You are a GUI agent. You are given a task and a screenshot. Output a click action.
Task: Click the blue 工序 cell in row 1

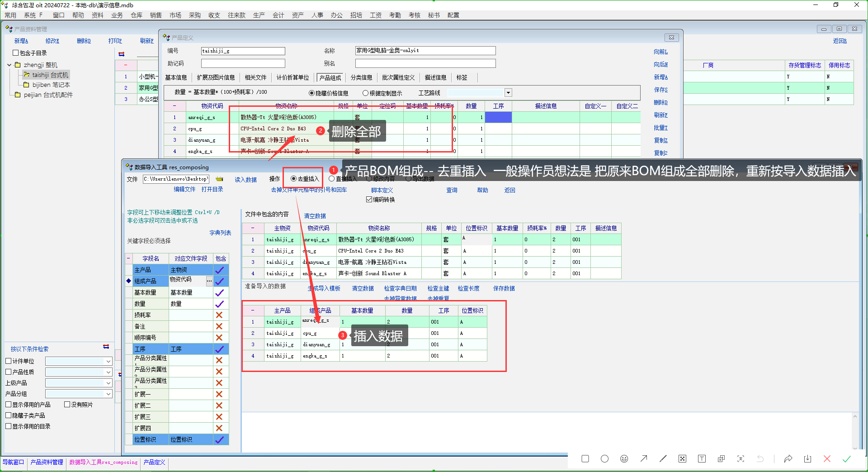tap(498, 117)
